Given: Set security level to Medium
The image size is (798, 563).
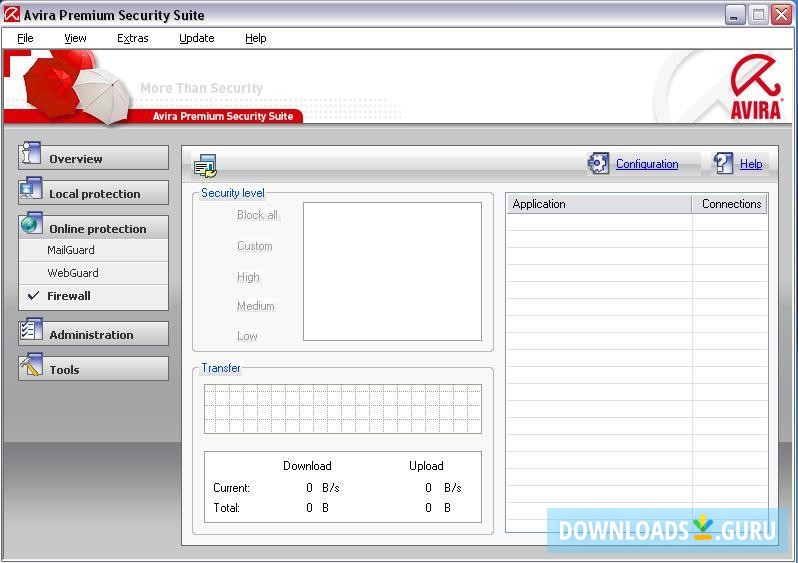Looking at the screenshot, I should click(x=255, y=306).
